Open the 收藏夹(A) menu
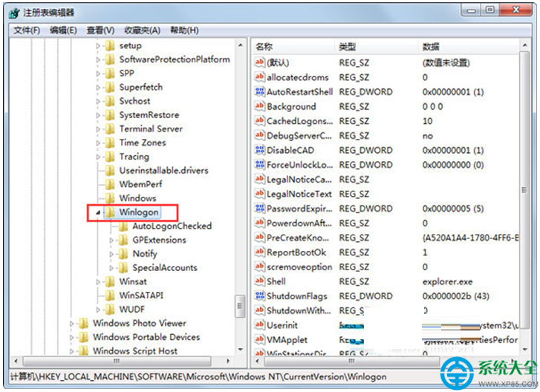 [142, 30]
